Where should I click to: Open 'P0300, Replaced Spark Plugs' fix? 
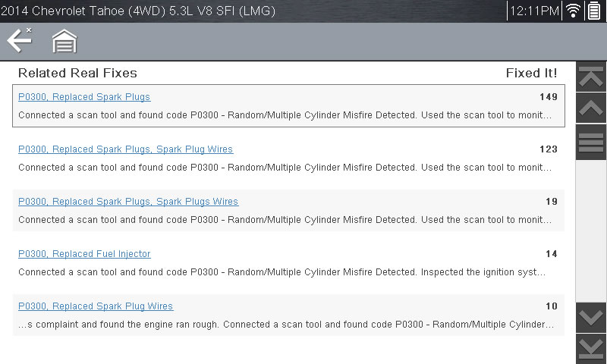click(x=84, y=97)
